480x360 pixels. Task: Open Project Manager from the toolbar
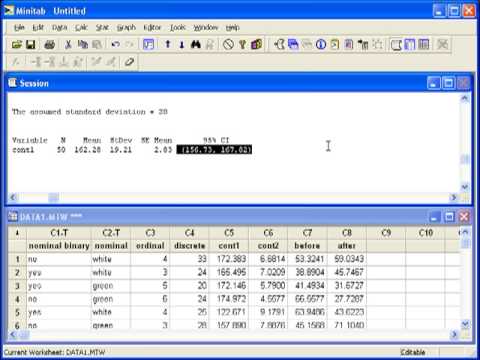(x=424, y=44)
